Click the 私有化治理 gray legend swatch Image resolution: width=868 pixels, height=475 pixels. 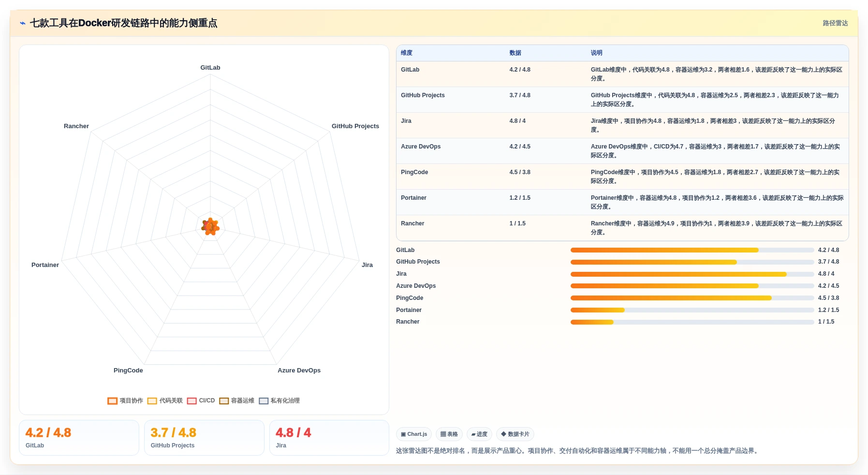(x=264, y=401)
